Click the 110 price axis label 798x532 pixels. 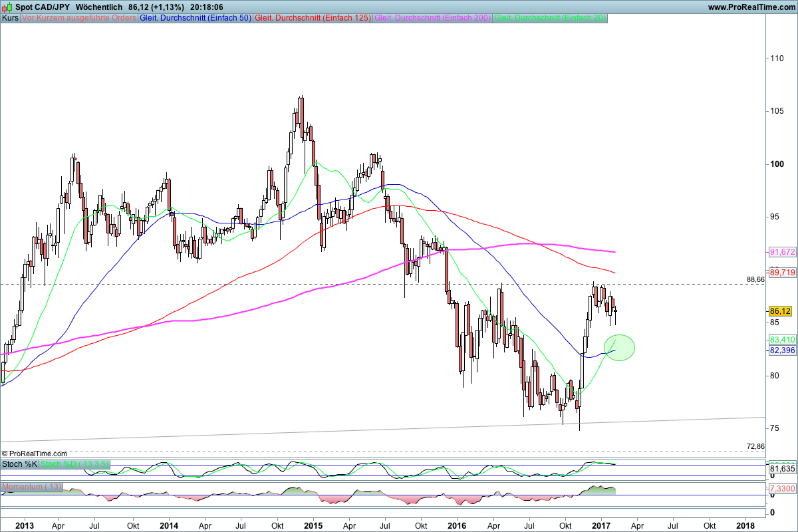[x=775, y=59]
